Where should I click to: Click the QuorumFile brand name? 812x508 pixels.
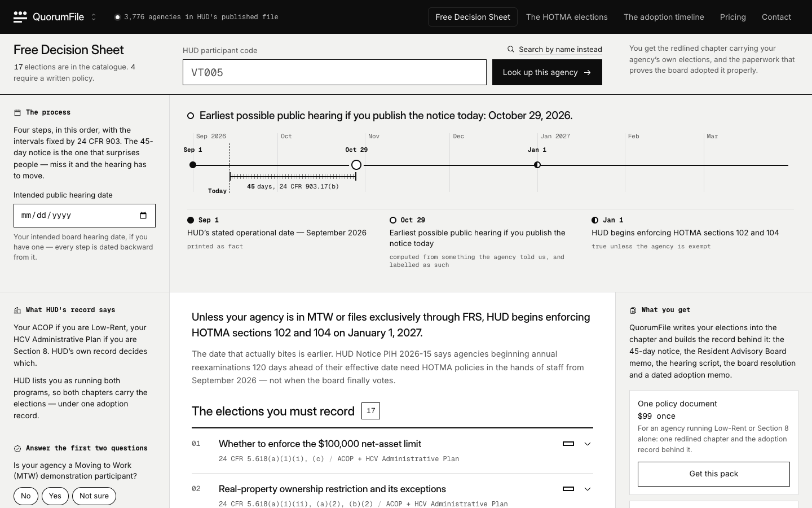pos(58,17)
